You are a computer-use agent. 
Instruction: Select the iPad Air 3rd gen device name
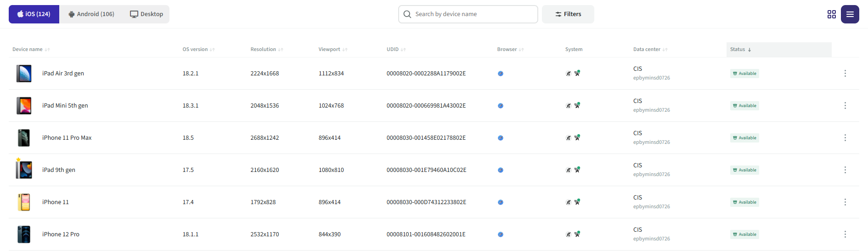click(63, 74)
